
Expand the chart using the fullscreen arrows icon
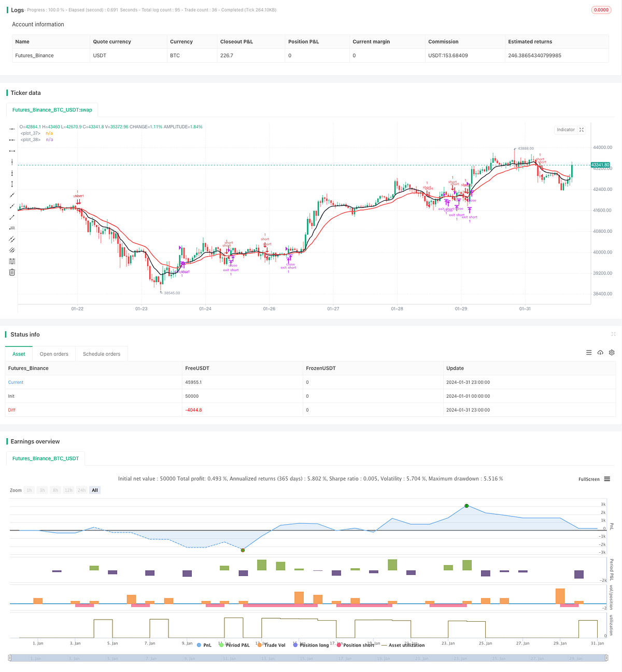coord(582,130)
